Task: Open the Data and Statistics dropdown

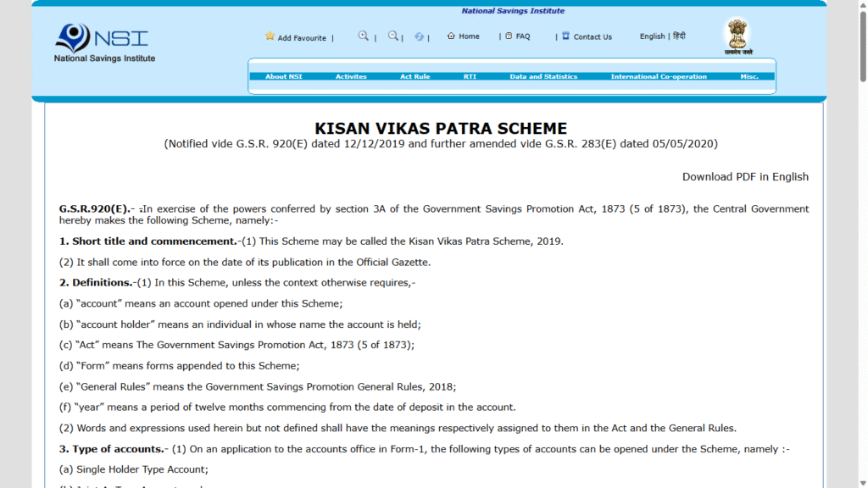Action: [x=542, y=75]
